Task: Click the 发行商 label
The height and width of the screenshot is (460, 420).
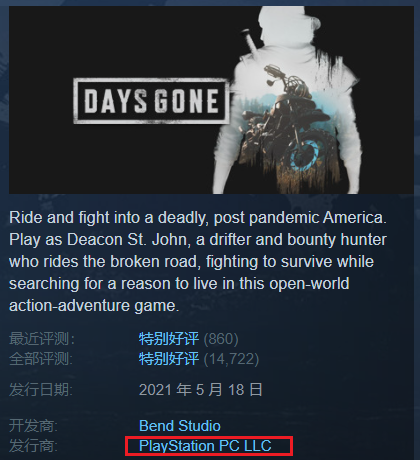Action: pyautogui.click(x=33, y=446)
